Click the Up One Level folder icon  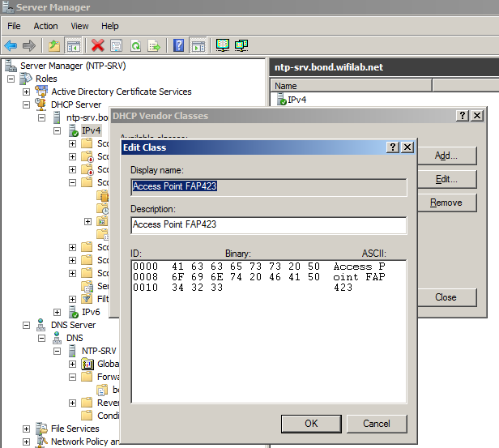54,45
